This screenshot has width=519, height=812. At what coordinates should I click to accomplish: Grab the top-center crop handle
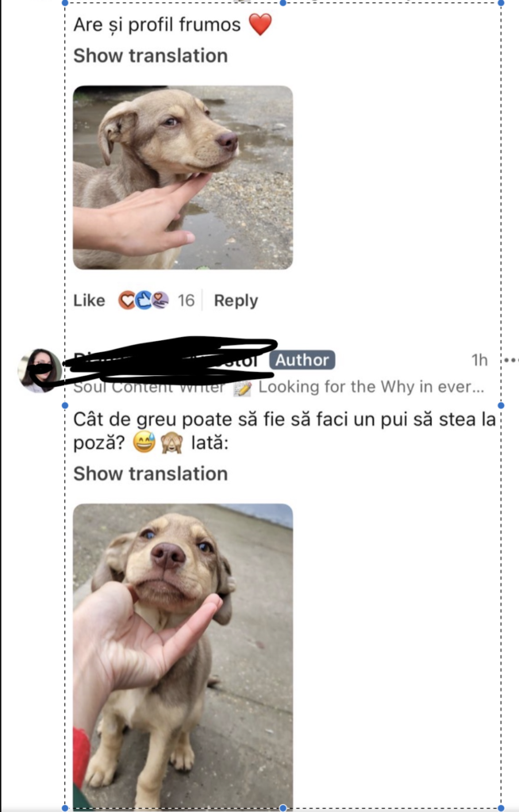283,2
